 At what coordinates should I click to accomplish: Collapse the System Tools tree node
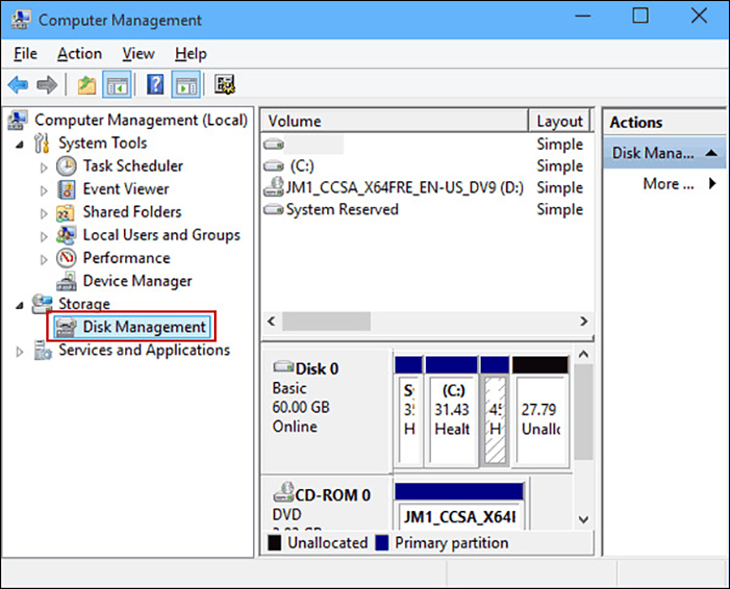click(19, 144)
